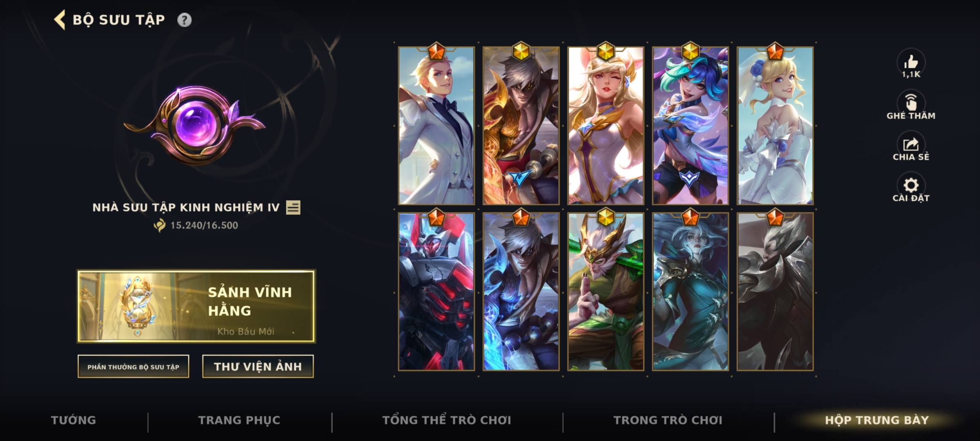Open the Thư Viện Ảnh gallery
980x441 pixels.
258,367
